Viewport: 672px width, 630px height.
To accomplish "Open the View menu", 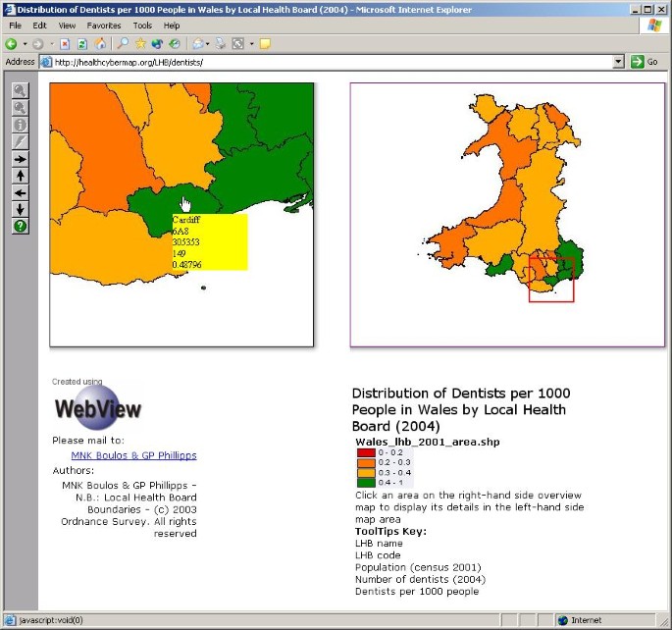I will 67,25.
